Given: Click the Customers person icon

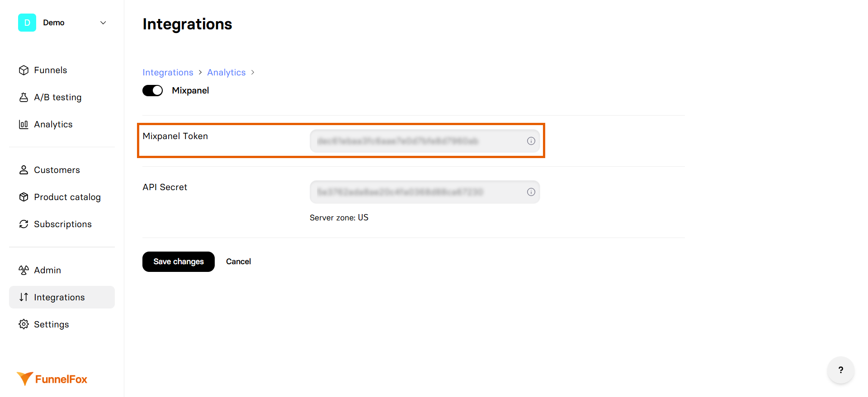Looking at the screenshot, I should point(24,170).
